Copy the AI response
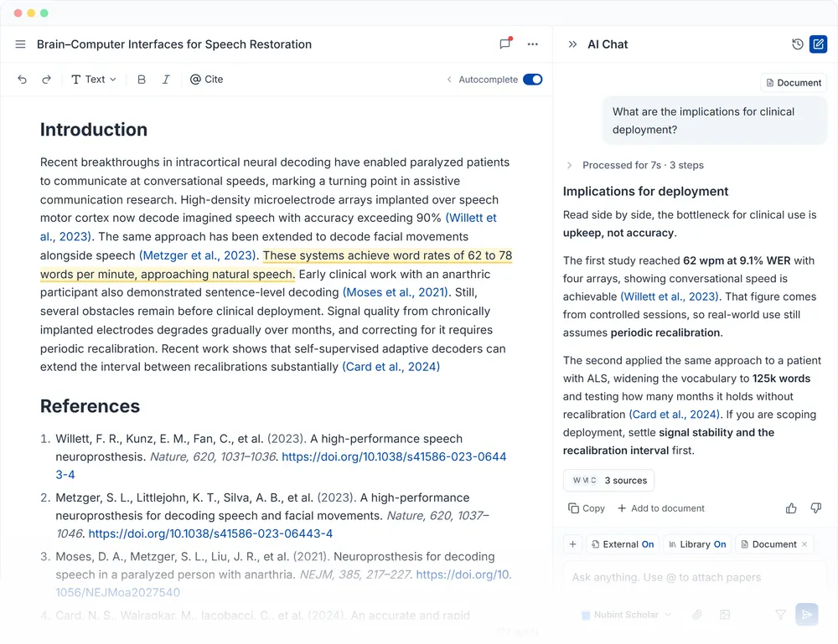This screenshot has width=838, height=644. 587,508
